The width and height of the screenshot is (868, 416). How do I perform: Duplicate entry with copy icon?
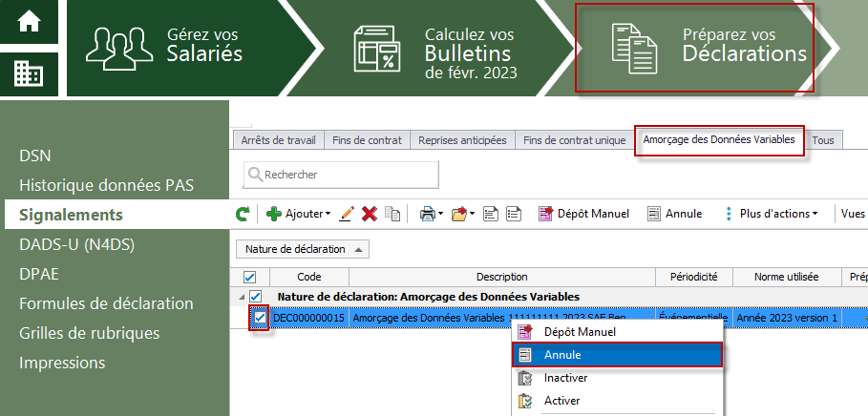(x=392, y=214)
